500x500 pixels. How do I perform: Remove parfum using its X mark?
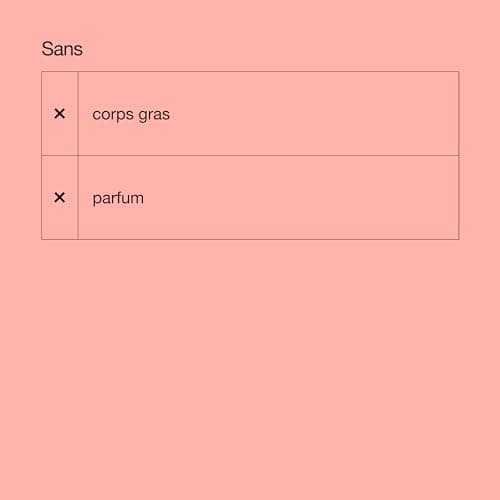pos(60,198)
